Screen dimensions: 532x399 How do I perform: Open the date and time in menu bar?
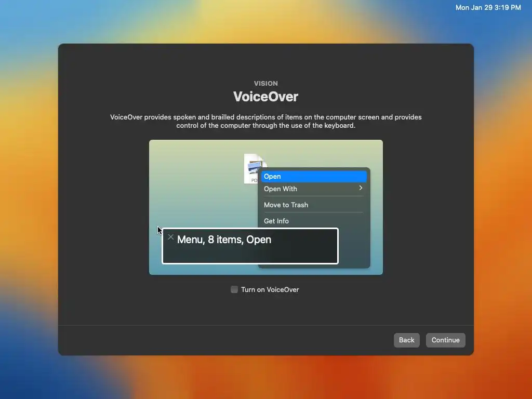pyautogui.click(x=488, y=7)
